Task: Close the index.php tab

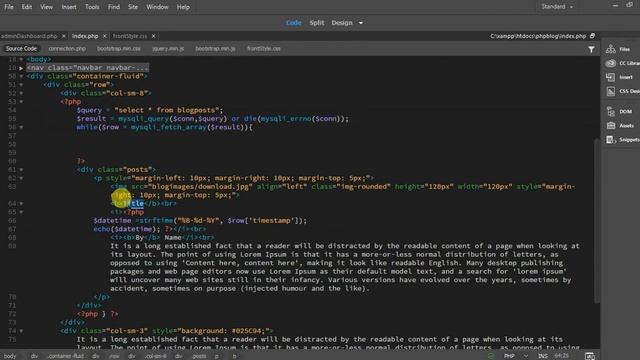Action: (104, 36)
